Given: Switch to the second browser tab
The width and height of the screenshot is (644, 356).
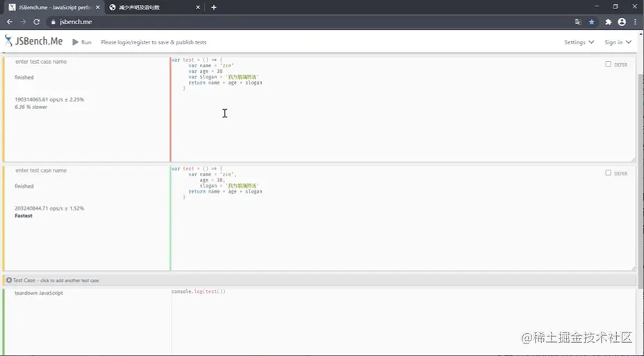Looking at the screenshot, I should click(154, 8).
